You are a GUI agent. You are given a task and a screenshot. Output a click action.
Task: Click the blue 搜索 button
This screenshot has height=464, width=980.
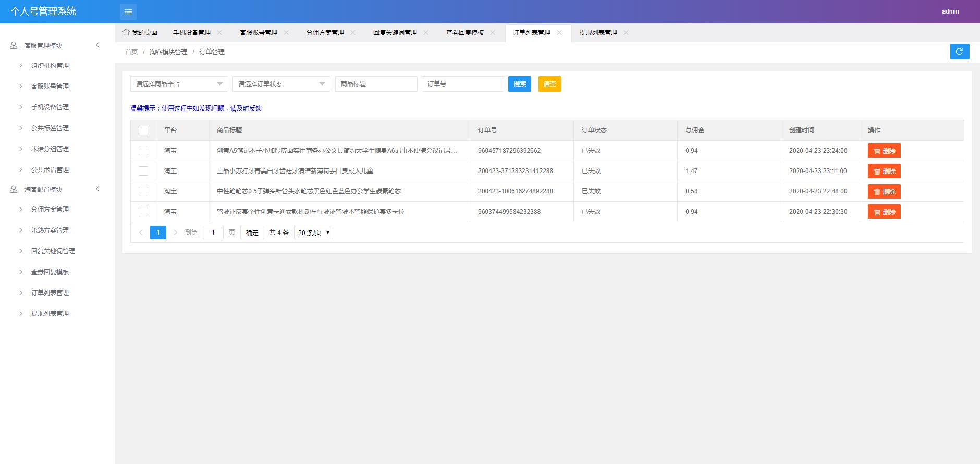[x=520, y=84]
